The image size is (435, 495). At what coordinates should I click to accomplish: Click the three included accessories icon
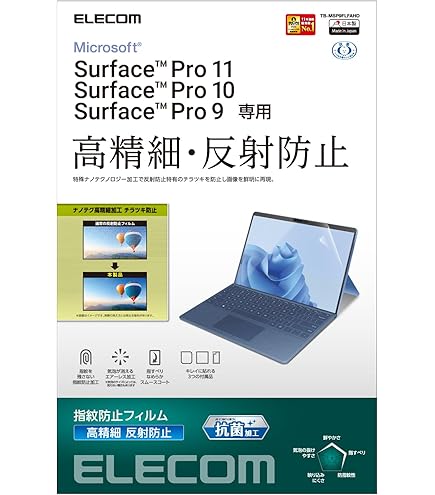point(200,357)
